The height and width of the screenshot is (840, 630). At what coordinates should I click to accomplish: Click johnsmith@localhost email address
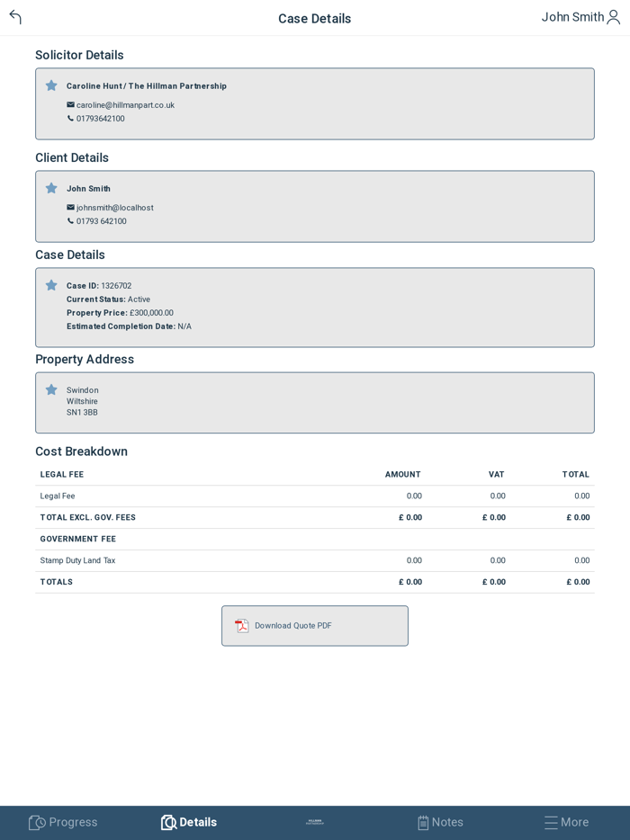click(114, 208)
